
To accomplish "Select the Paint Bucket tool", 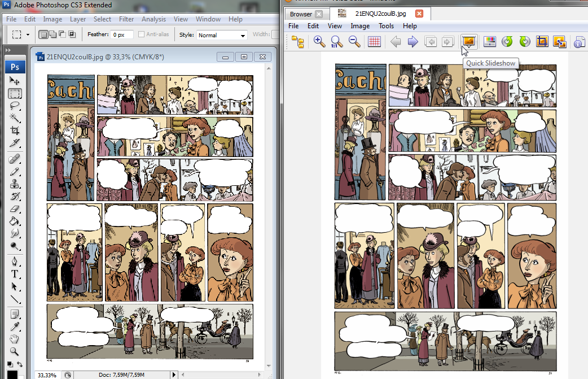I will (x=15, y=221).
